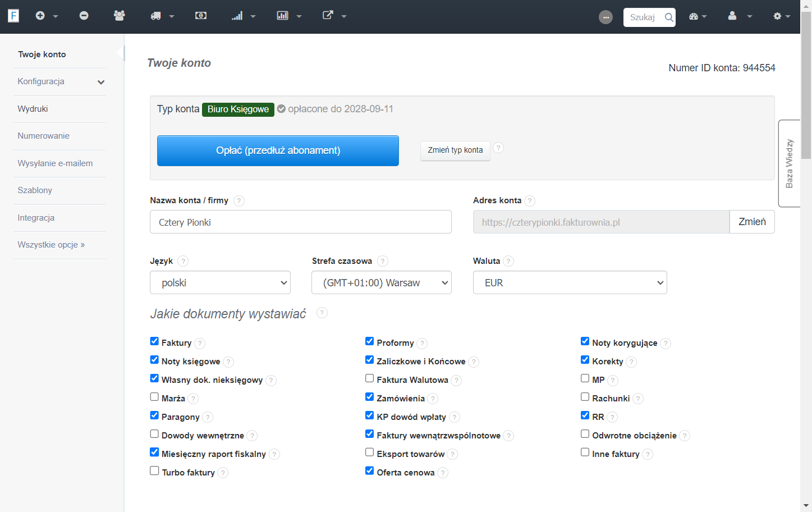Image resolution: width=812 pixels, height=512 pixels.
Task: Open Wszystkie opcje » link
Action: (x=51, y=245)
